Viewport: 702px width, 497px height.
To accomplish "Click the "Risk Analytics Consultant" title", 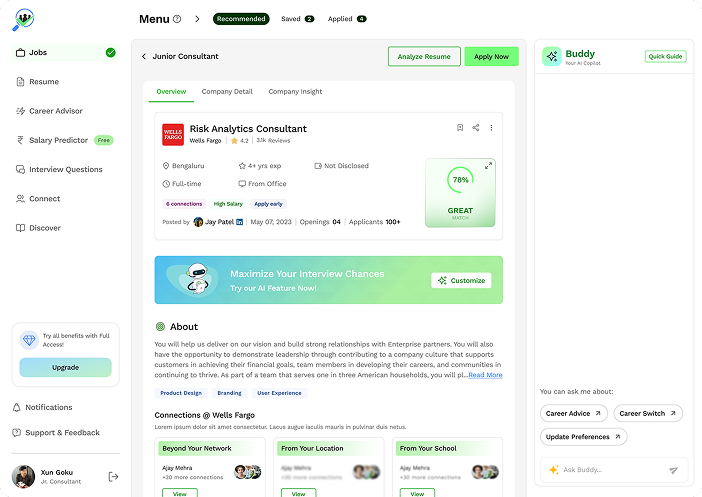I will [248, 129].
